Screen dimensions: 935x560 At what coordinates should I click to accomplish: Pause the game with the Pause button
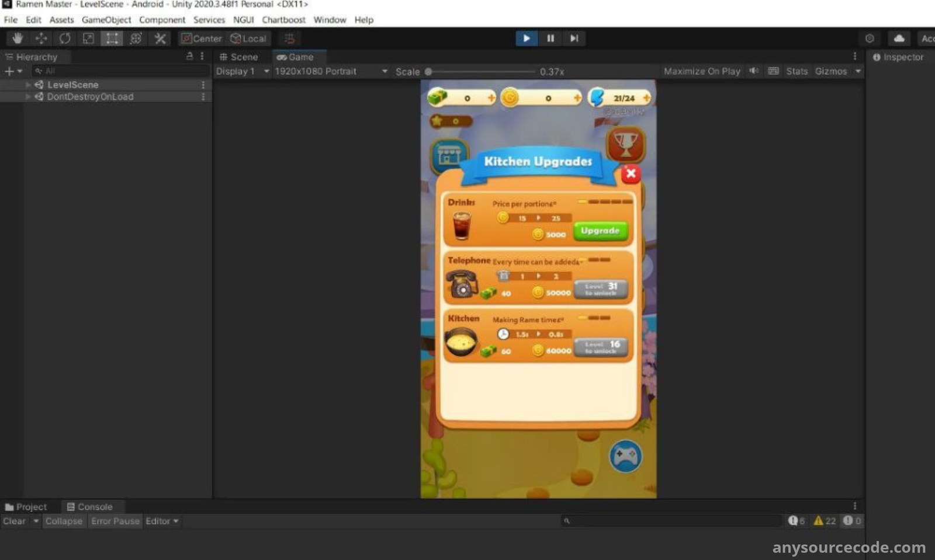[550, 39]
